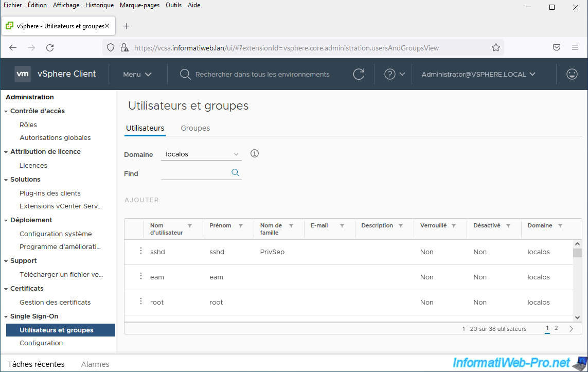The image size is (588, 372).
Task: Bookmark this page with the star icon
Action: pyautogui.click(x=496, y=48)
